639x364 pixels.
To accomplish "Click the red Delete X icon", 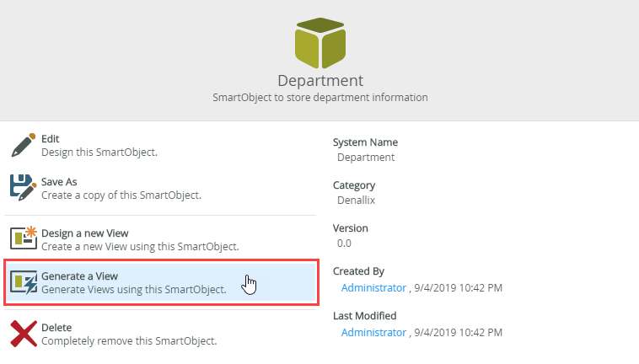I will click(23, 334).
